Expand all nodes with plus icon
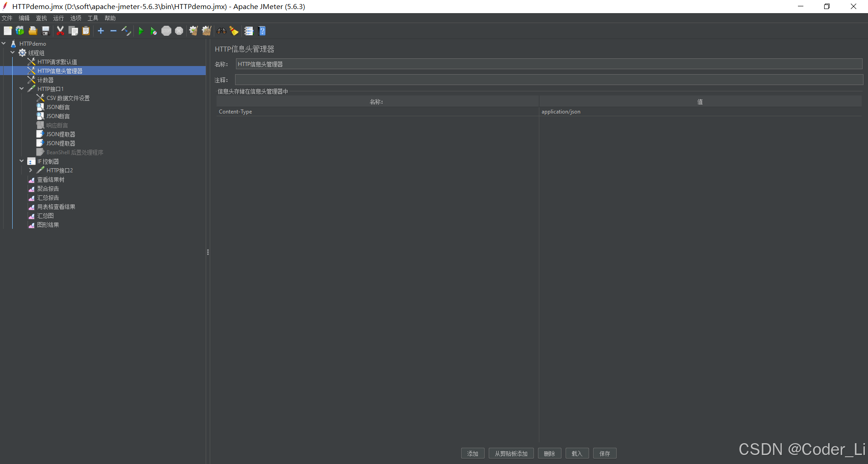The width and height of the screenshot is (868, 464). coord(101,31)
